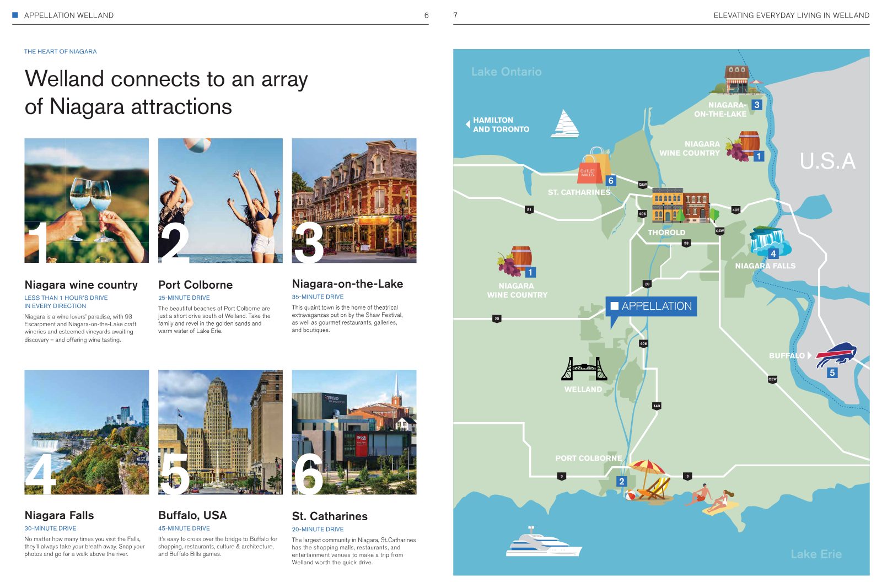The height and width of the screenshot is (588, 882).
Task: Select the Niagara-on-the-Lake hotel photo
Action: coord(354,201)
